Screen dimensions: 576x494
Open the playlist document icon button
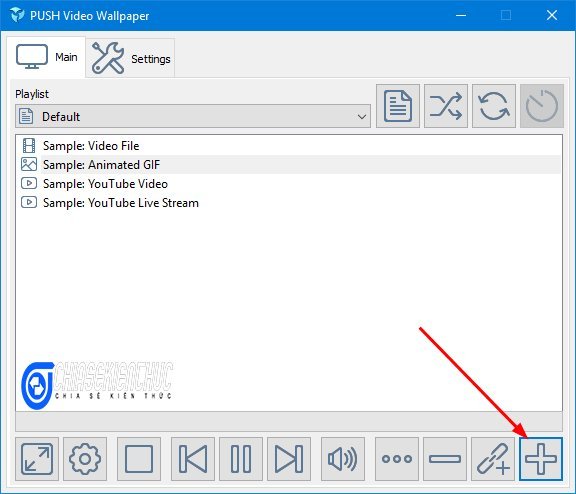pyautogui.click(x=398, y=106)
